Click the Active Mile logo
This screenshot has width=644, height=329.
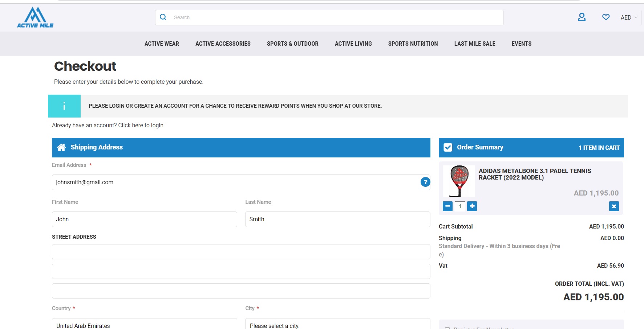(35, 17)
